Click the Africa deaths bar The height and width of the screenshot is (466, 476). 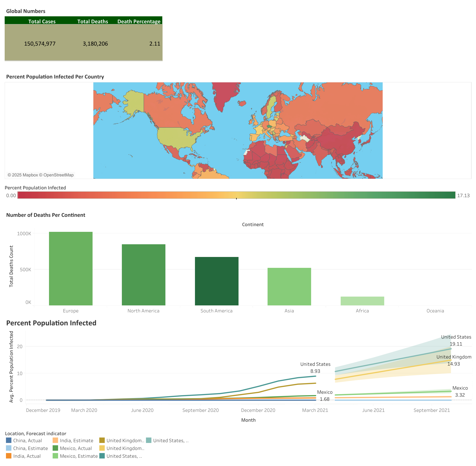point(362,301)
